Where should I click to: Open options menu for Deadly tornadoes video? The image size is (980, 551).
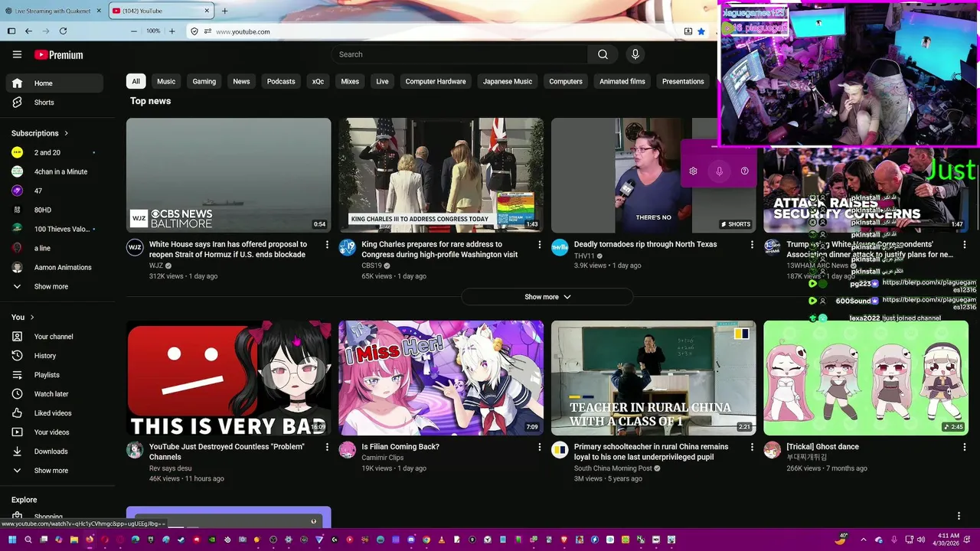[x=752, y=245]
